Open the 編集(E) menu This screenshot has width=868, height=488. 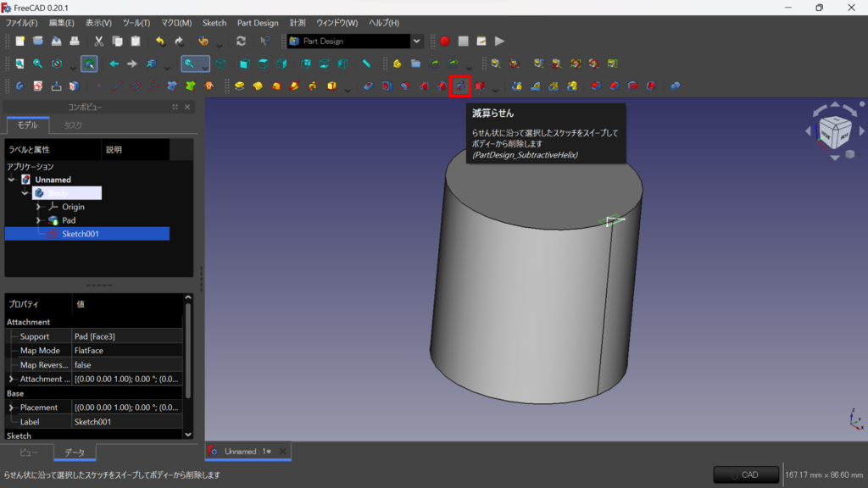(x=61, y=23)
